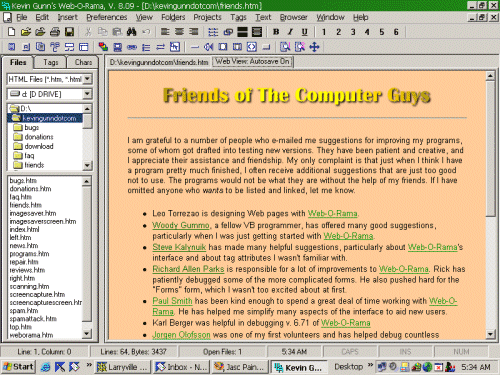Toggle Web View Autosave On tab
This screenshot has width=500, height=375.
pos(253,62)
